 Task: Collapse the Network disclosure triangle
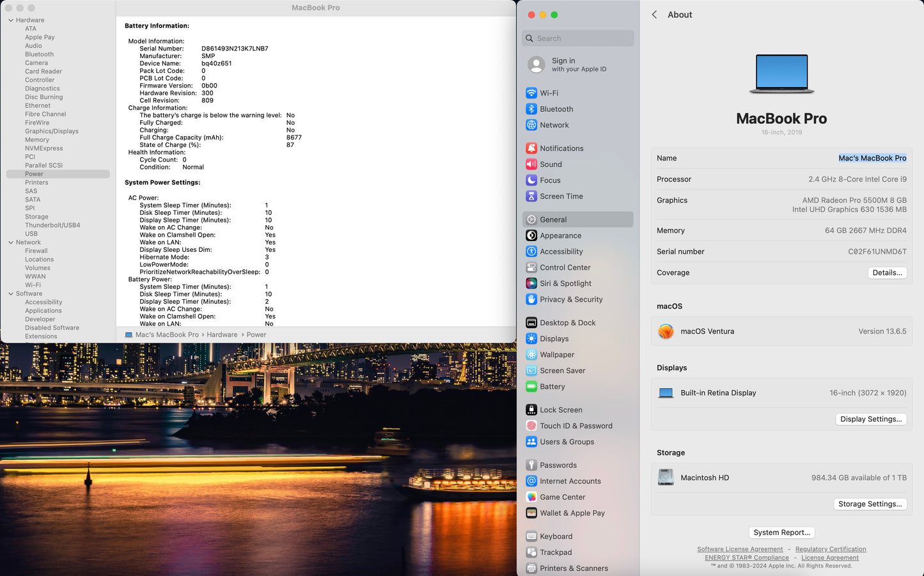[x=11, y=242]
